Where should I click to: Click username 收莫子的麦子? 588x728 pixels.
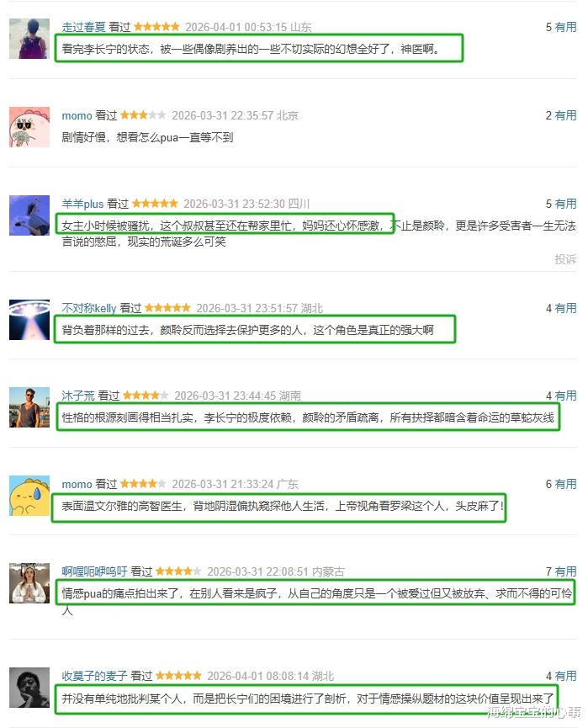(x=95, y=676)
